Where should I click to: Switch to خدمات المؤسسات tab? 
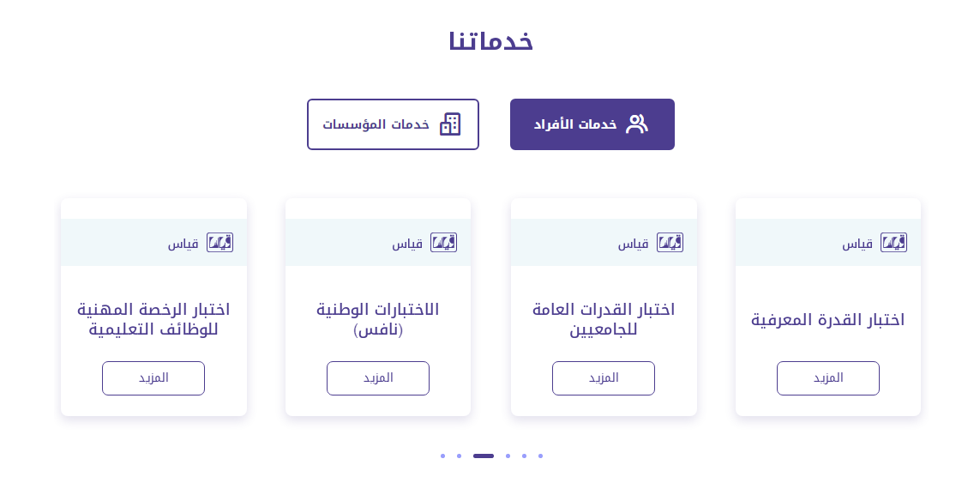[x=393, y=124]
